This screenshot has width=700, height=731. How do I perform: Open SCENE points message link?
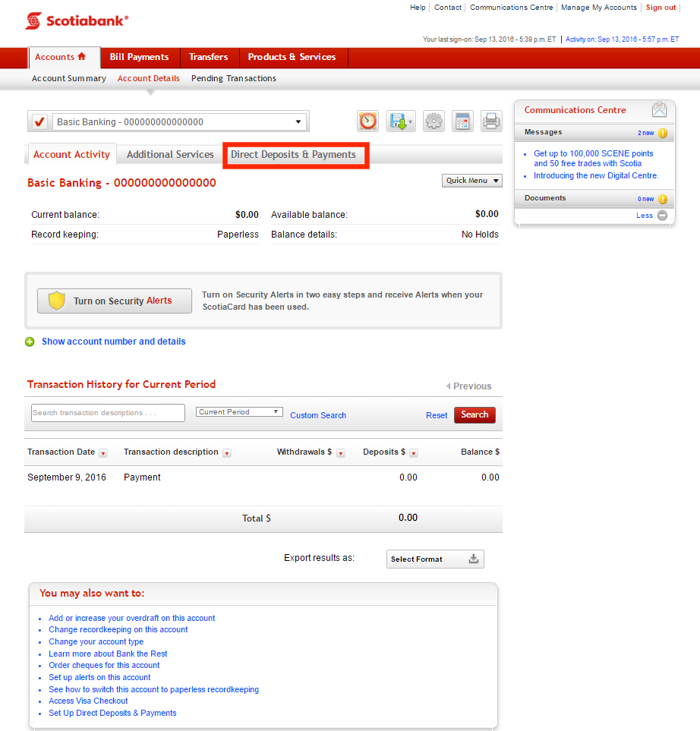tap(593, 159)
